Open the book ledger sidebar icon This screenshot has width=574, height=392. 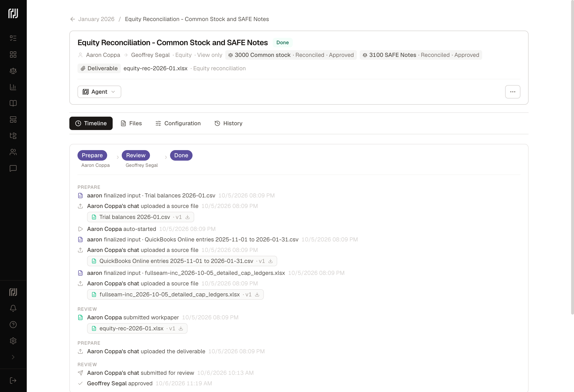13,103
